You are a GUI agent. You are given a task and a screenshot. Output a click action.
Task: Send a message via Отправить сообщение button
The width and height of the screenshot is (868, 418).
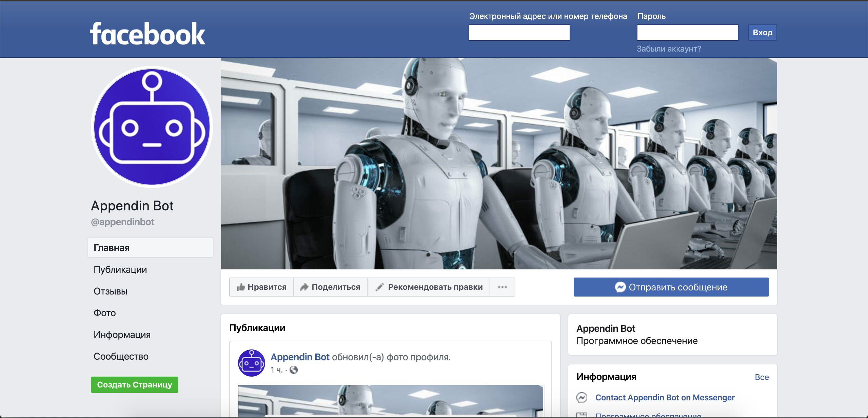[671, 287]
